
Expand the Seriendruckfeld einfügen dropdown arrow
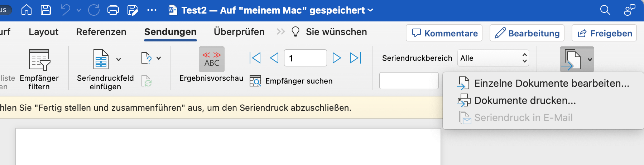(119, 59)
